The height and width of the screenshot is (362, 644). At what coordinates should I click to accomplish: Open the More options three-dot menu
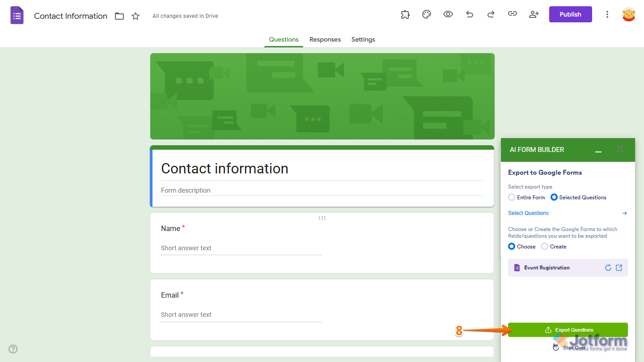607,14
